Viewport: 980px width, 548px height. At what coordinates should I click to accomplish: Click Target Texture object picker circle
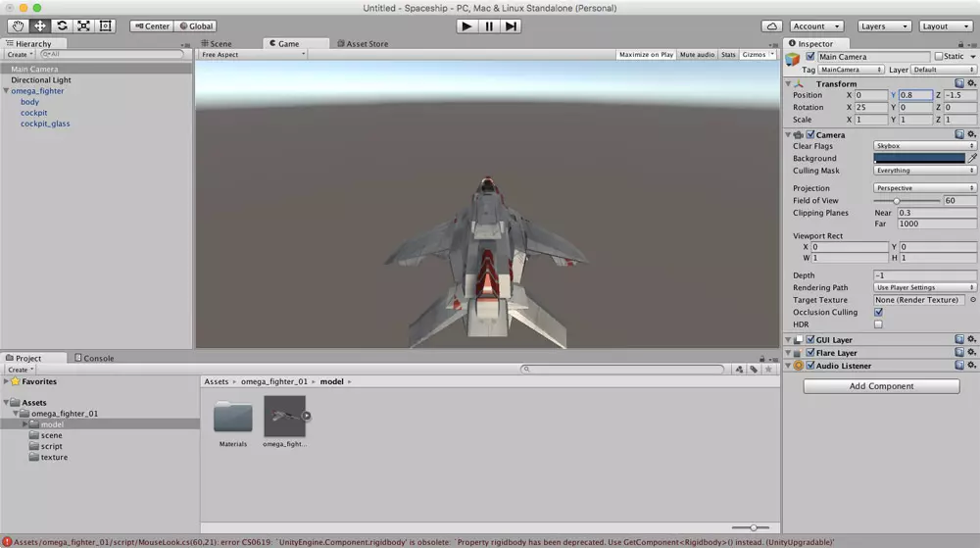(x=972, y=300)
